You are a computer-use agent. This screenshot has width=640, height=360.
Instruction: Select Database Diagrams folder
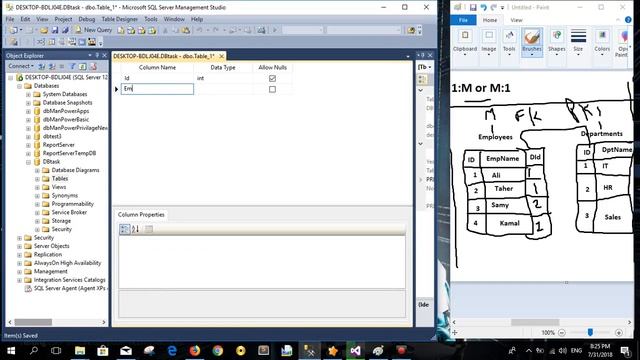[75, 170]
